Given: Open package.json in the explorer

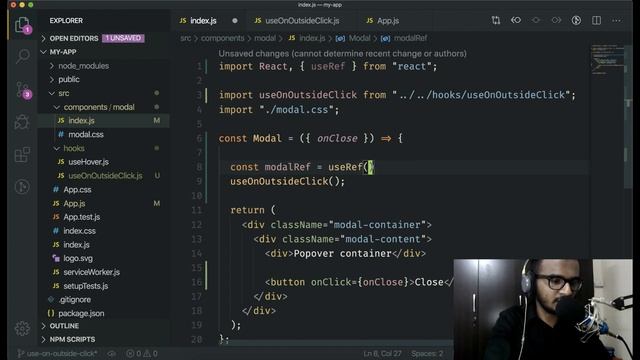Looking at the screenshot, I should coord(81,313).
